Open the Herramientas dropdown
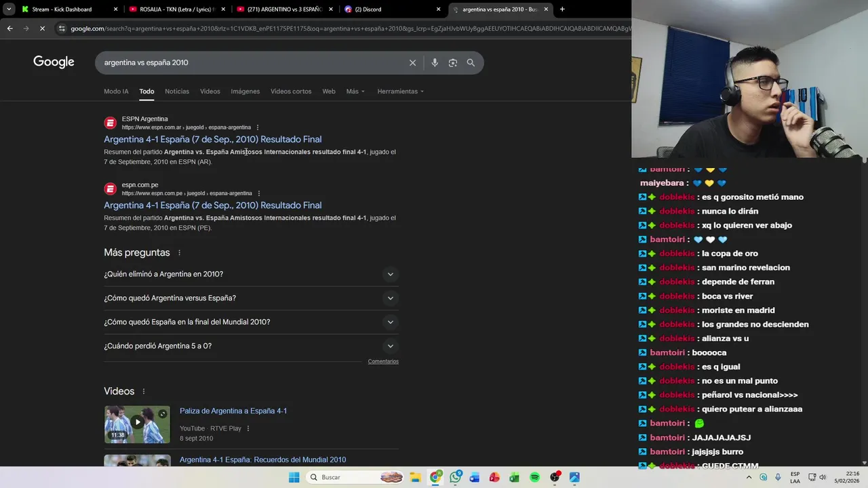This screenshot has width=868, height=488. tap(400, 91)
